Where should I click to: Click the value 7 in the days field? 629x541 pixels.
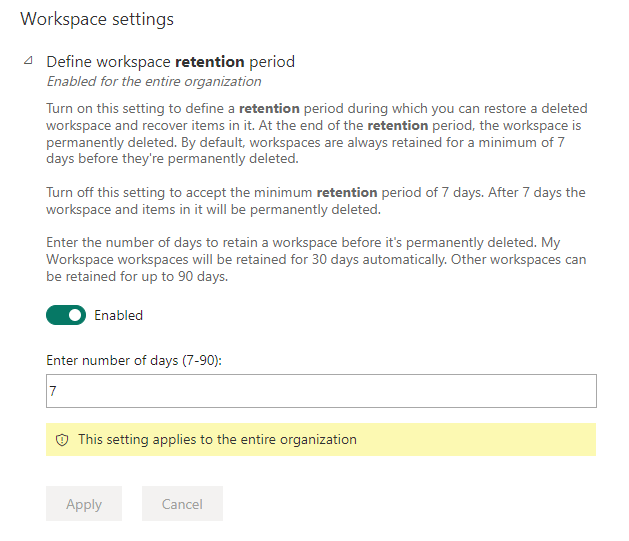53,392
